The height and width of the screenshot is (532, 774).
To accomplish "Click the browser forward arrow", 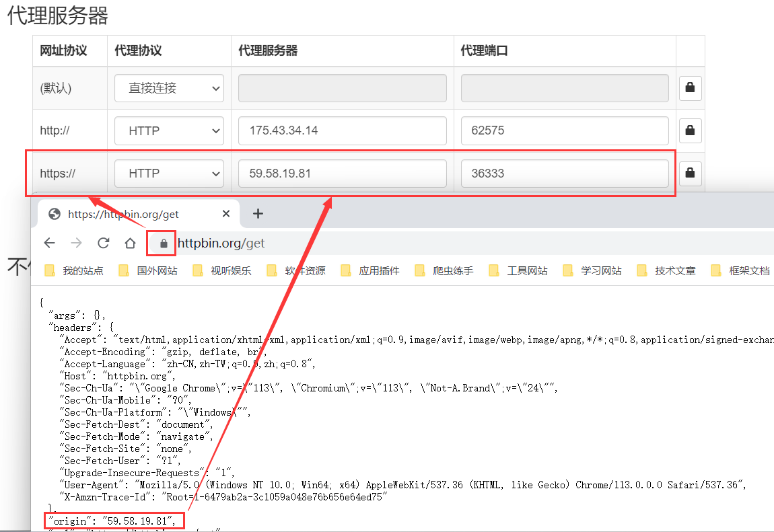I will [x=77, y=243].
